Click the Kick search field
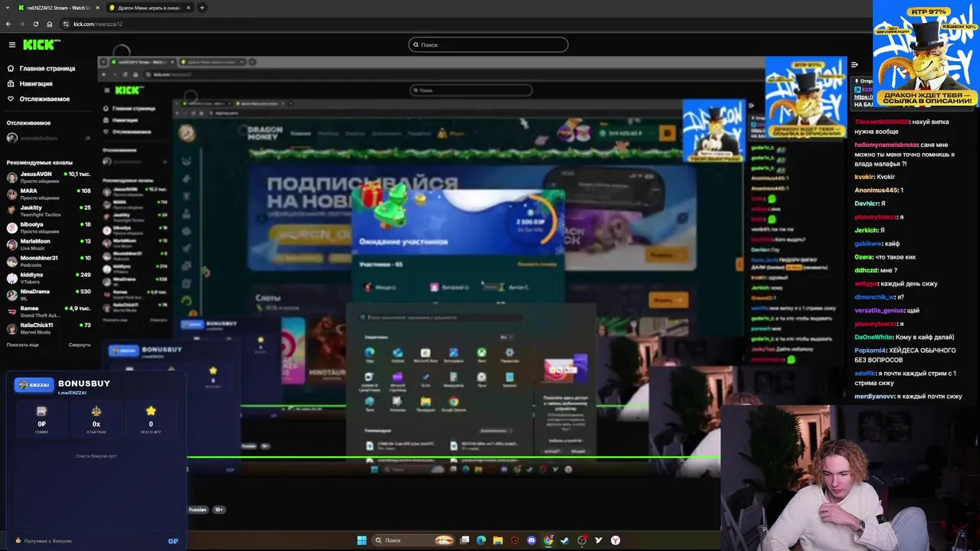This screenshot has height=551, width=980. pyautogui.click(x=488, y=44)
